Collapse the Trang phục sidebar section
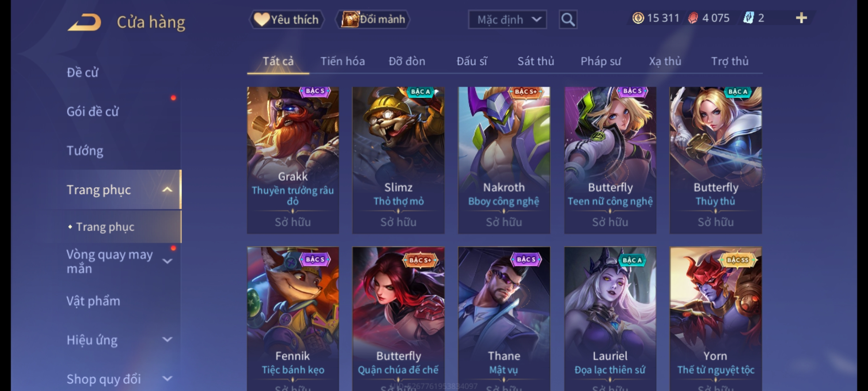Screen dimensions: 868x391 [x=167, y=190]
